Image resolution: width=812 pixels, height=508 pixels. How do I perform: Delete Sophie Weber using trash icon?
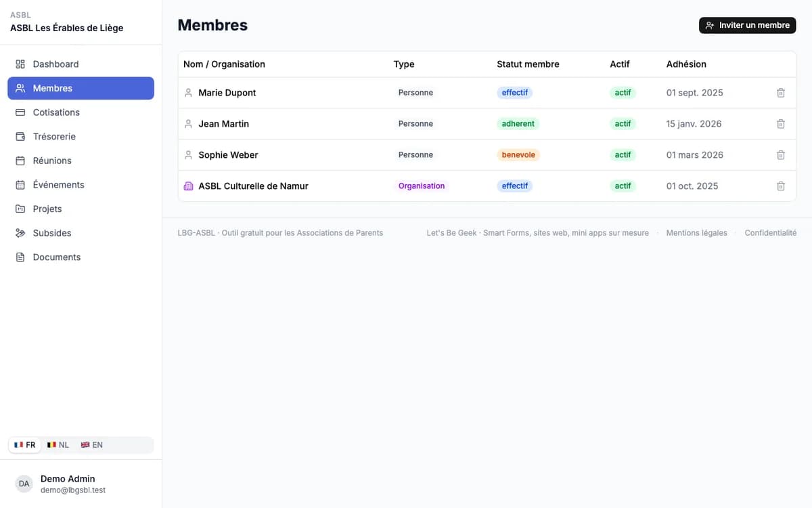(x=781, y=155)
